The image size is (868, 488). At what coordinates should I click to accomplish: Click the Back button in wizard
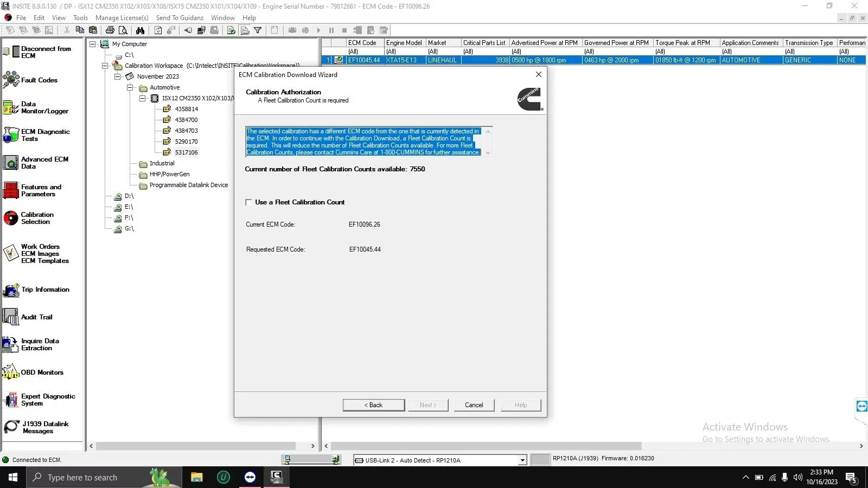coord(374,405)
